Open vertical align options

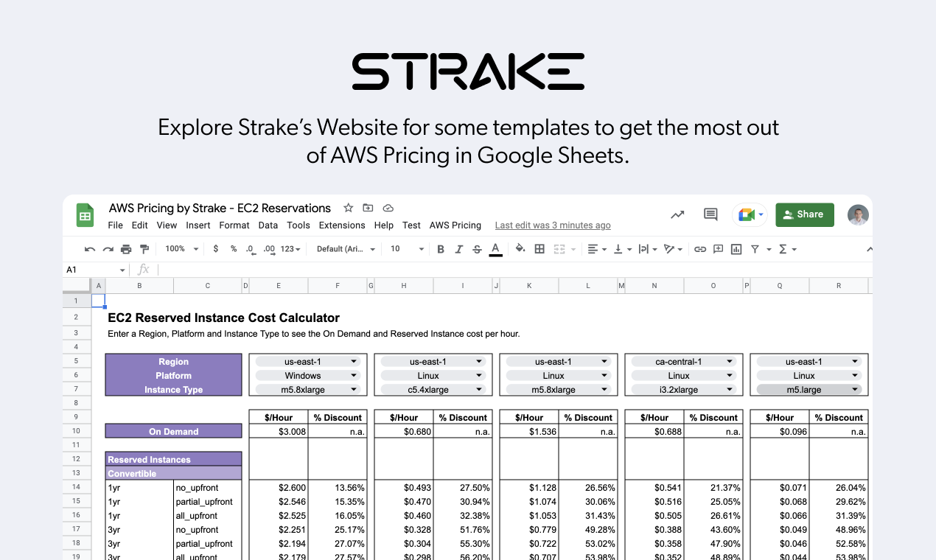tap(622, 249)
